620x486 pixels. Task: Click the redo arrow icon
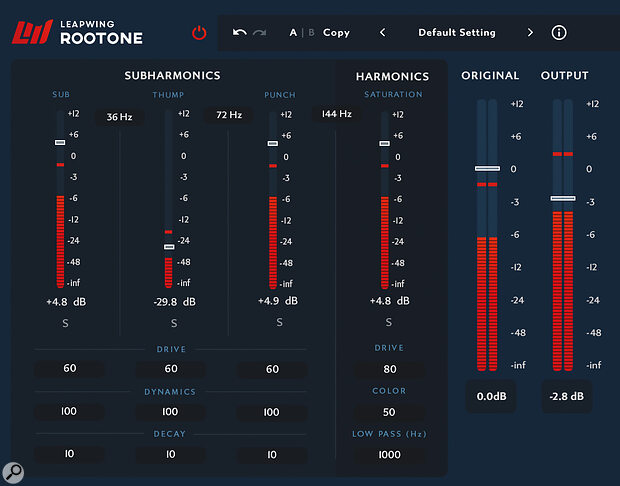coord(260,33)
